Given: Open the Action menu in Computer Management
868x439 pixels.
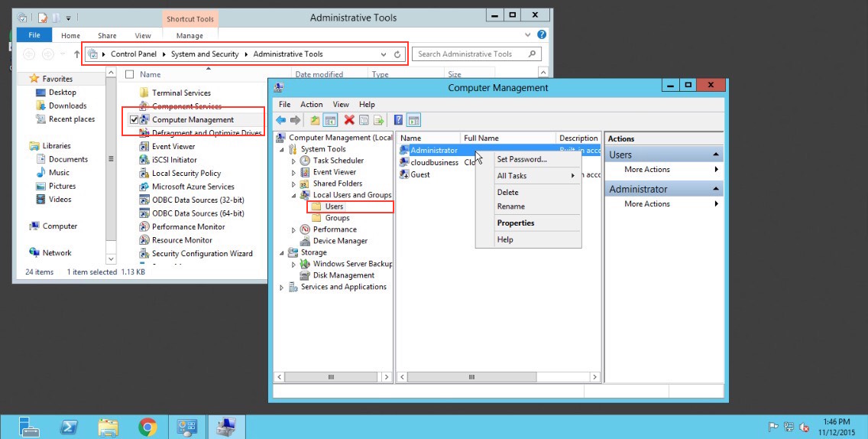Looking at the screenshot, I should click(x=311, y=104).
